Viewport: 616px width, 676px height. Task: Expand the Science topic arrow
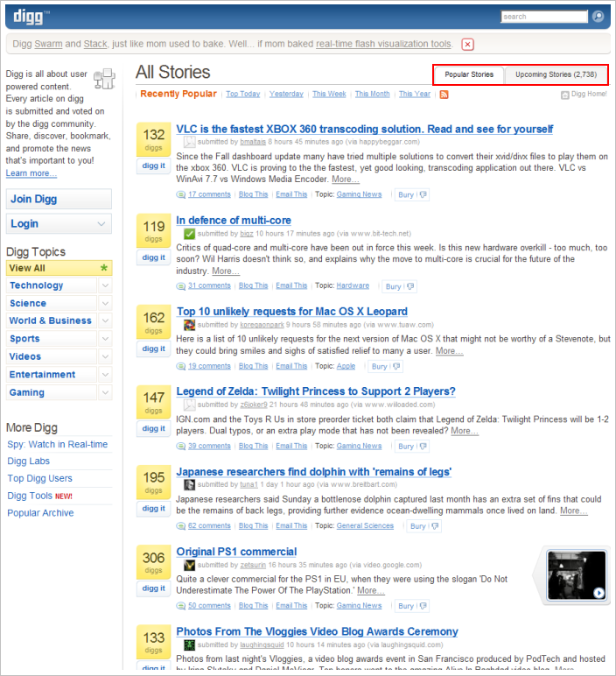pos(105,304)
